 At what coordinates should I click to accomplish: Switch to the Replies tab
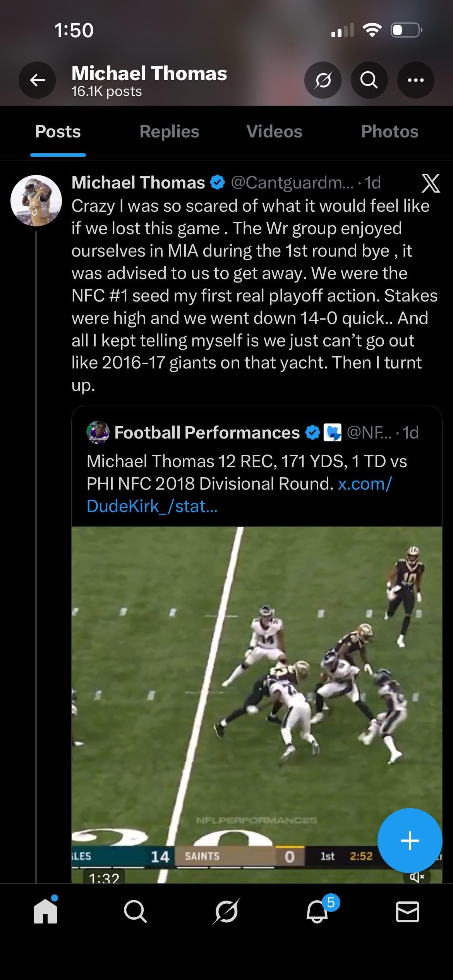point(169,132)
